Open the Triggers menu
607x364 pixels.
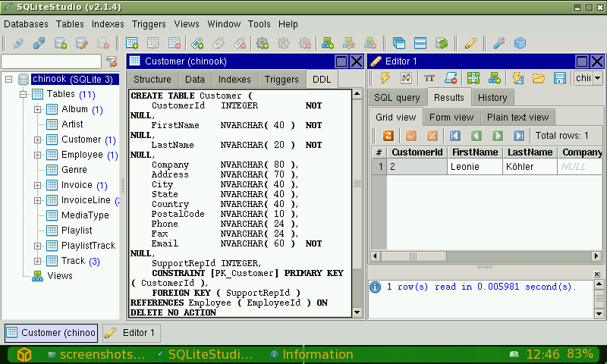click(149, 24)
